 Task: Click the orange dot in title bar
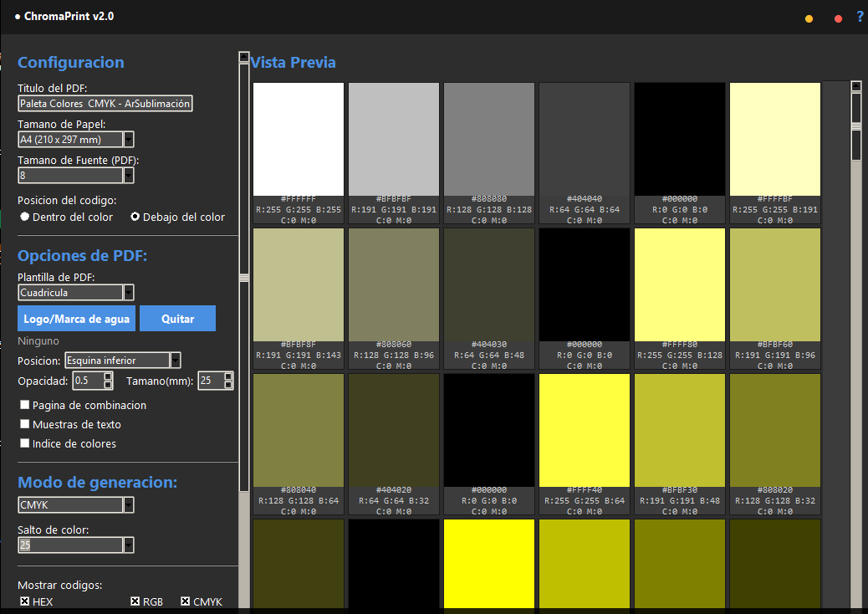coord(809,19)
